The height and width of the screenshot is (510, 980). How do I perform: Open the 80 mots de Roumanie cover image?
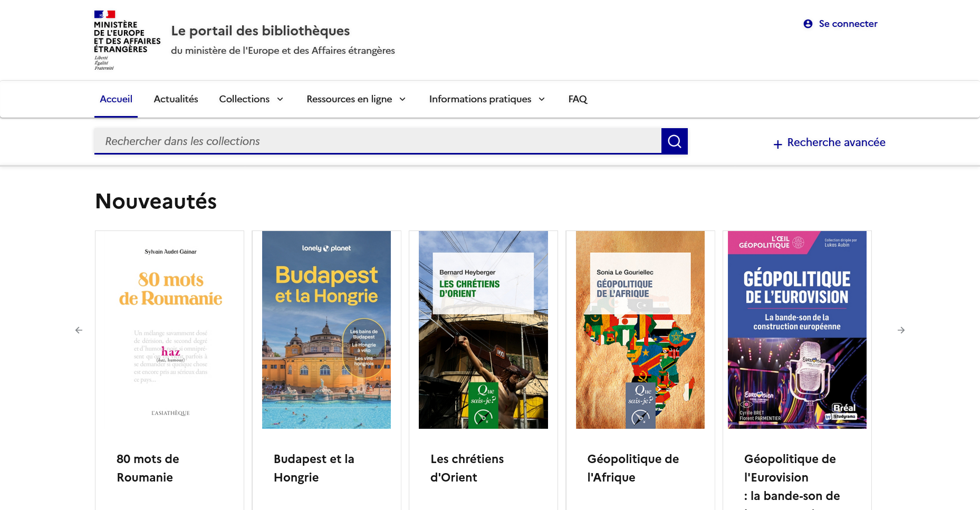[x=169, y=329]
